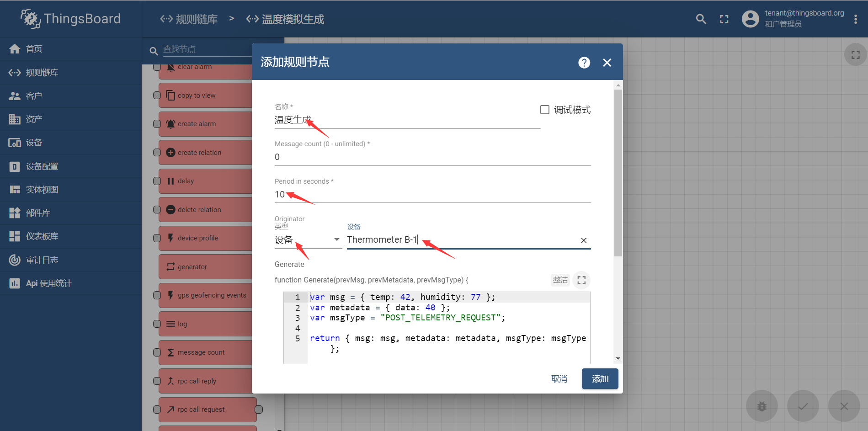The width and height of the screenshot is (868, 431).
Task: Click 整洁 to tidy the script
Action: [560, 280]
